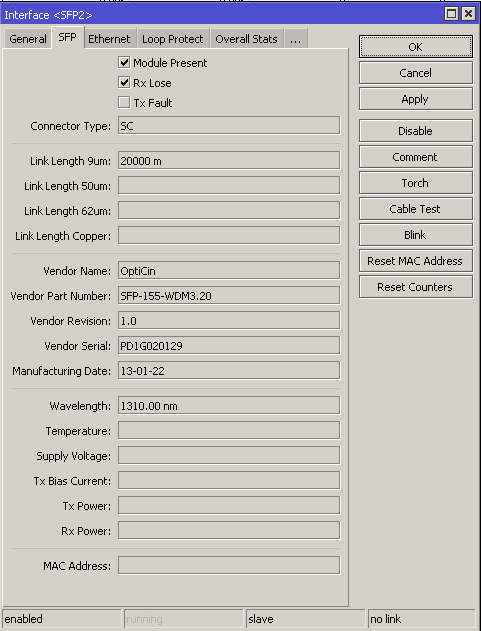Click the empty Link Length 50um field
Screen dimensions: 481x631
(229, 186)
